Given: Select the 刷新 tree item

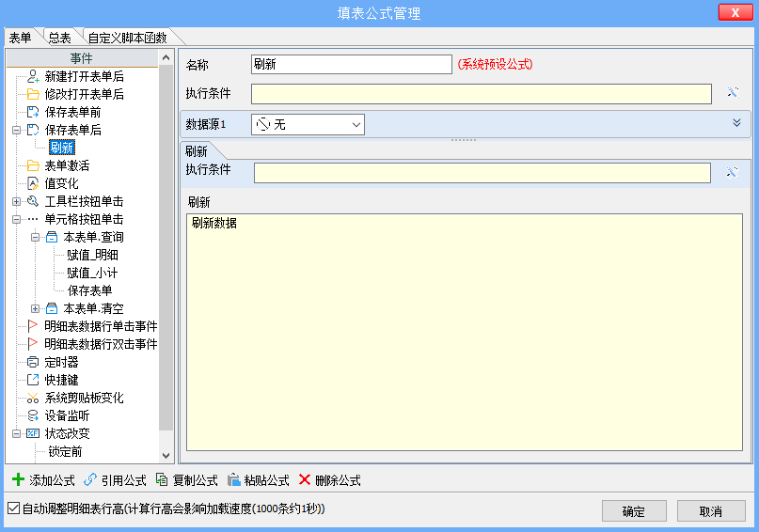Looking at the screenshot, I should click(x=62, y=148).
